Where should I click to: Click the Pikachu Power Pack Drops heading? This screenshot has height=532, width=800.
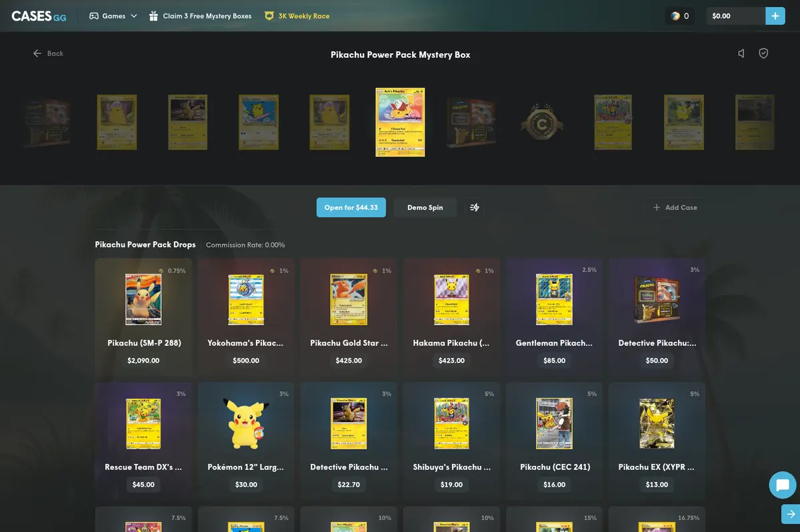click(145, 245)
